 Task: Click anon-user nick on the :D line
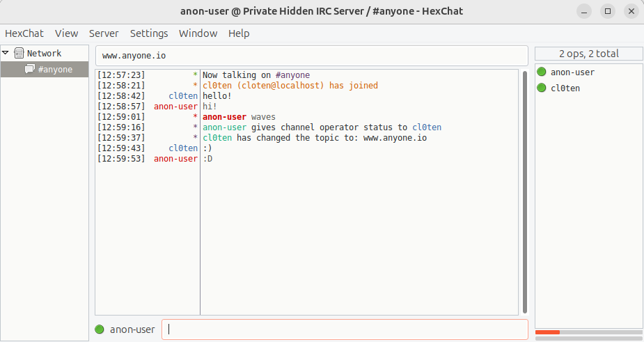click(175, 159)
